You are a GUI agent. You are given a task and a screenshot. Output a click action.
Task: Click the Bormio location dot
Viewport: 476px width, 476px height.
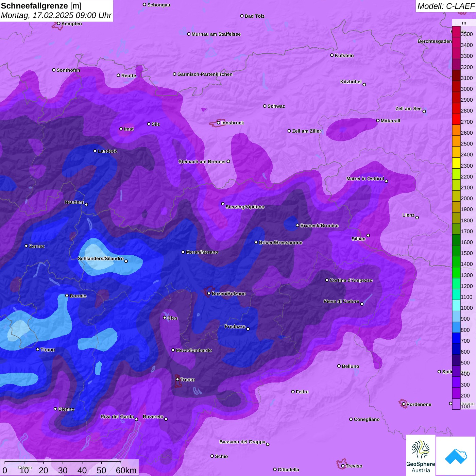point(67,295)
